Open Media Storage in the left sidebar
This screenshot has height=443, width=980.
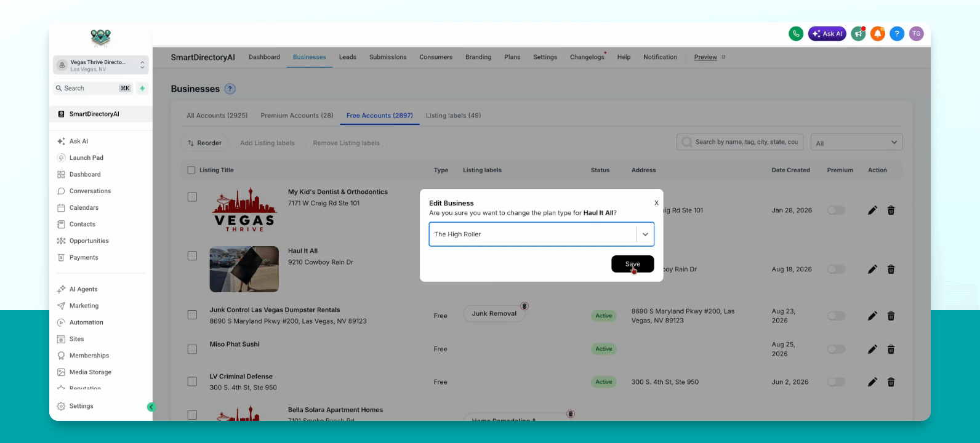[90, 372]
